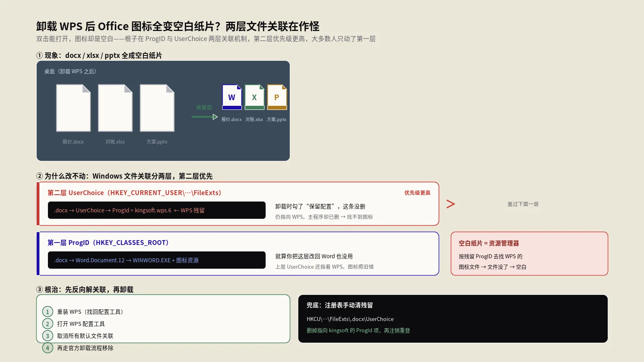Click the main title 卸载 WPS 后 Office 图标全变空白纸片
Image resolution: width=644 pixels, height=362 pixels.
point(178,26)
